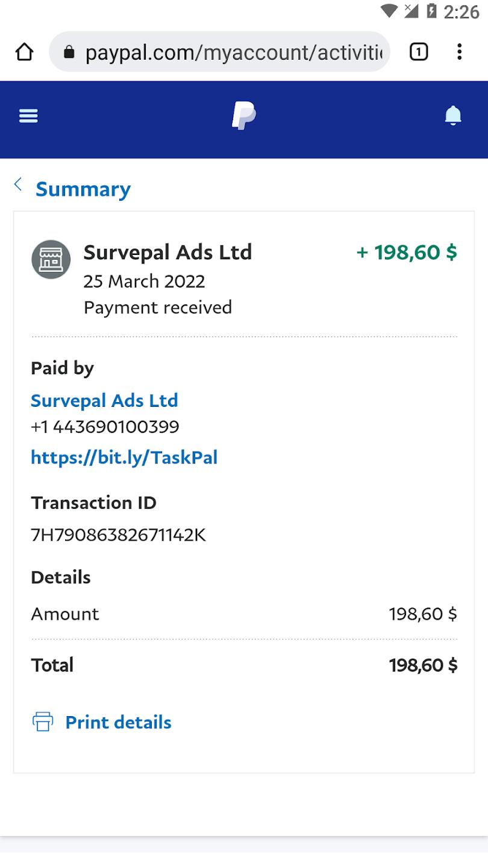488x868 pixels.
Task: Tap the padlock site security icon
Action: [x=69, y=52]
